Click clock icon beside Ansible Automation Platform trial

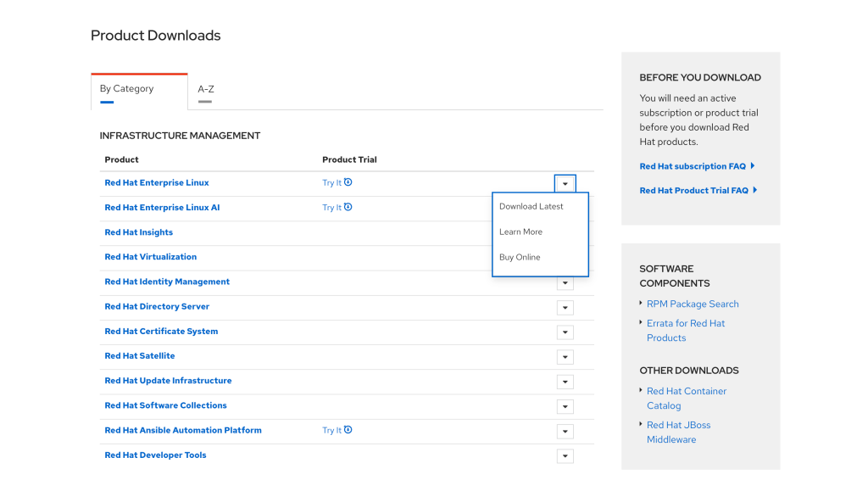point(348,430)
